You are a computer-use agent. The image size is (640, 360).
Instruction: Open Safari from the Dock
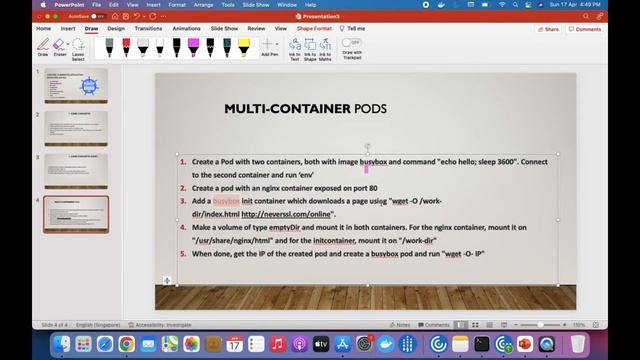[x=105, y=344]
